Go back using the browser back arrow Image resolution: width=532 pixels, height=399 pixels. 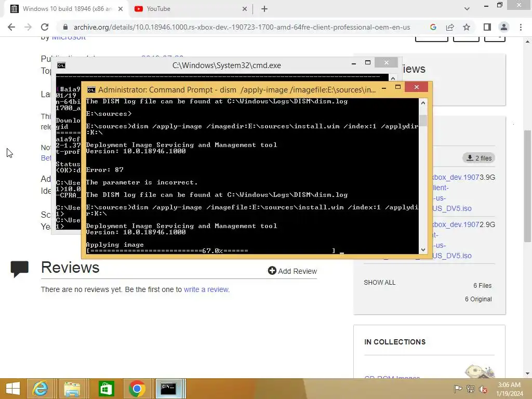[x=11, y=27]
